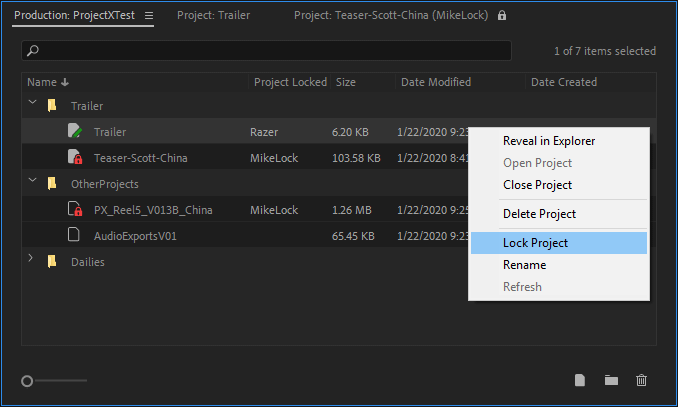Select the Teaser-Scott-China project name
678x407 pixels.
tap(141, 158)
